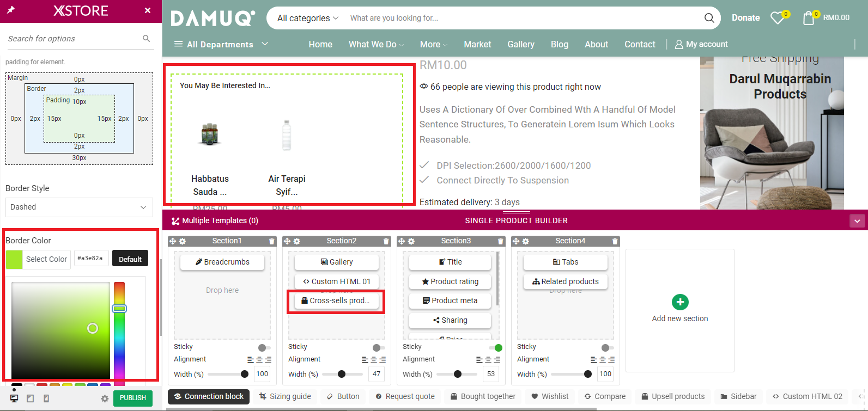Screen dimensions: 868x411
Task: Pin the XSTORE options panel
Action: pyautogui.click(x=11, y=10)
